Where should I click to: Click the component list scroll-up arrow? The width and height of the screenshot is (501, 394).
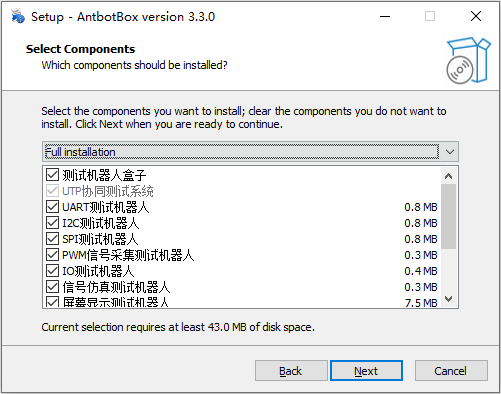pos(449,176)
